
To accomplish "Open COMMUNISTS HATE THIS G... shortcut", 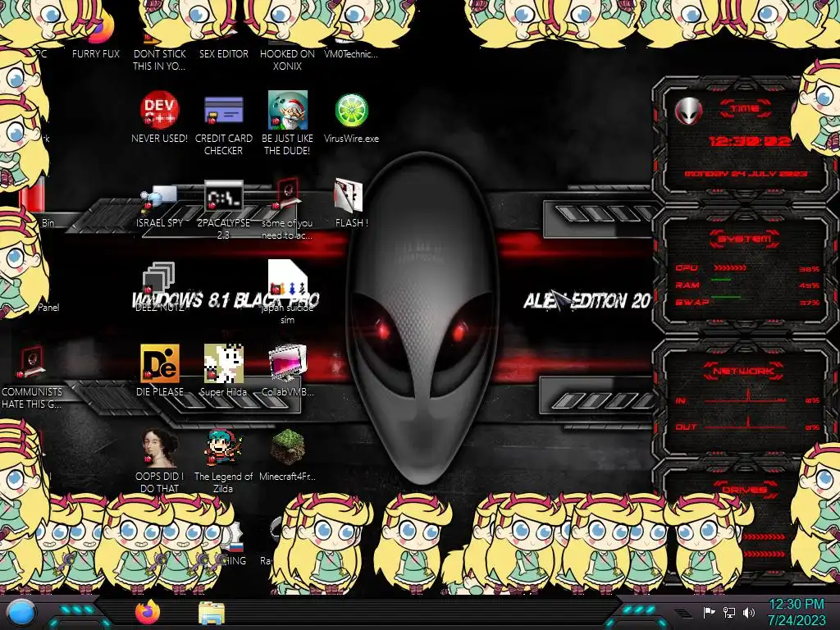I will coord(32,363).
